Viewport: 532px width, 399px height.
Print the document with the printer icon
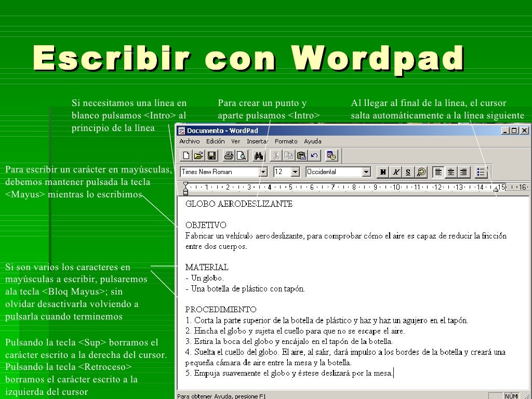coord(229,156)
